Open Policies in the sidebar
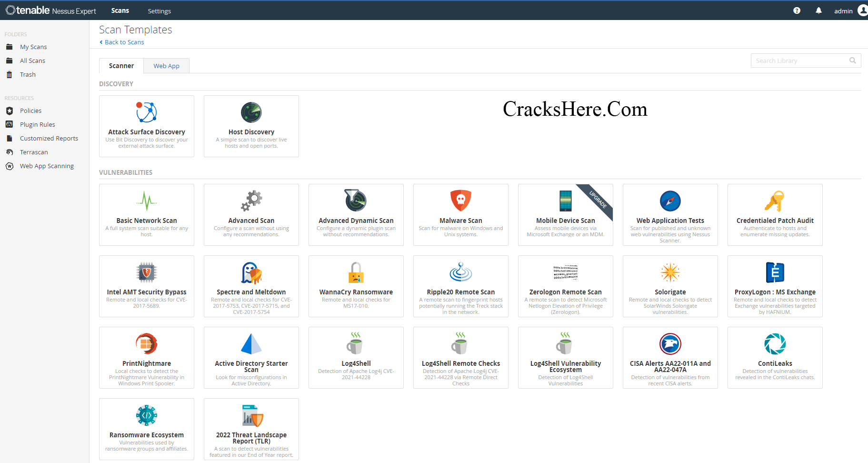868x463 pixels. click(30, 111)
